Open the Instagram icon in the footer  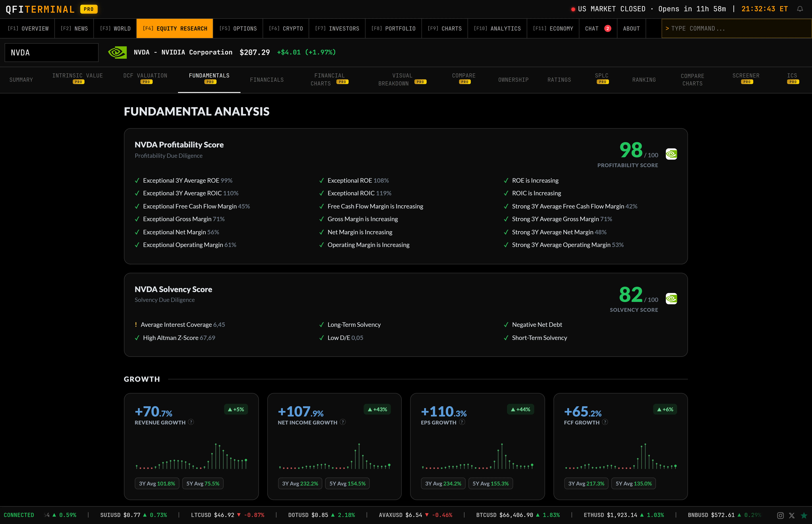(780, 515)
